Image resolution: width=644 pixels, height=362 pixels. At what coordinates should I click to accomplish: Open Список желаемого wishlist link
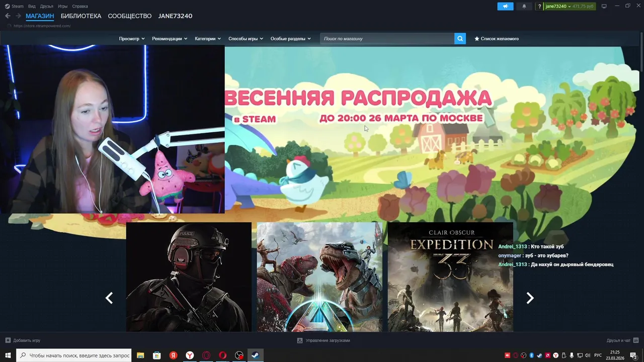tap(497, 39)
